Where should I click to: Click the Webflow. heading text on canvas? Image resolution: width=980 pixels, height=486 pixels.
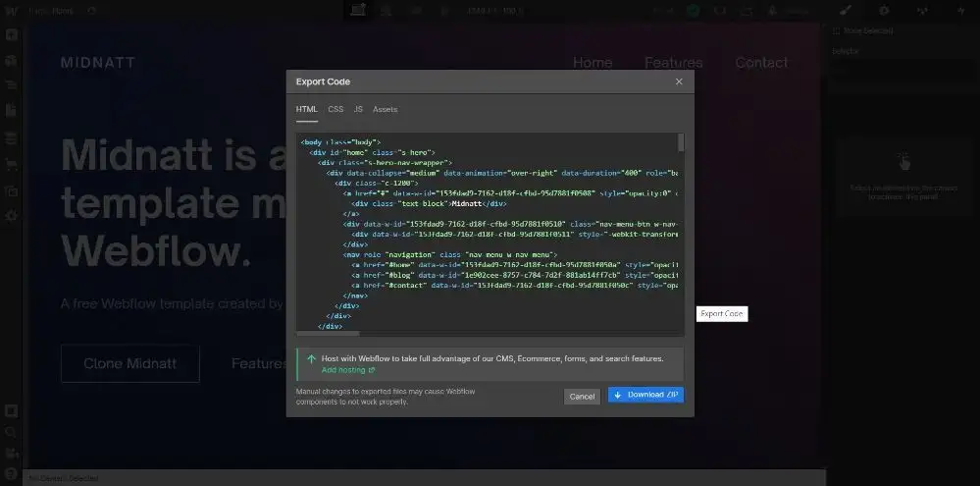pyautogui.click(x=157, y=251)
